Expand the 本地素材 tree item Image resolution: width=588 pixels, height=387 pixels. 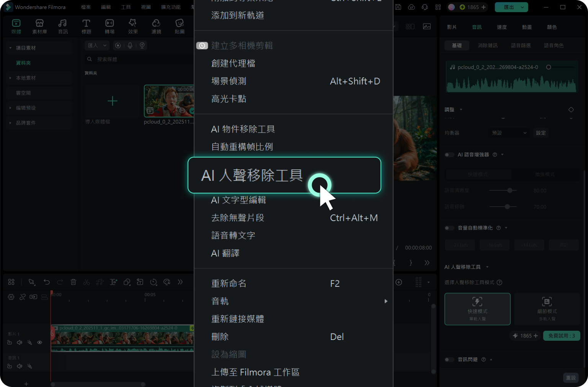tap(10, 78)
